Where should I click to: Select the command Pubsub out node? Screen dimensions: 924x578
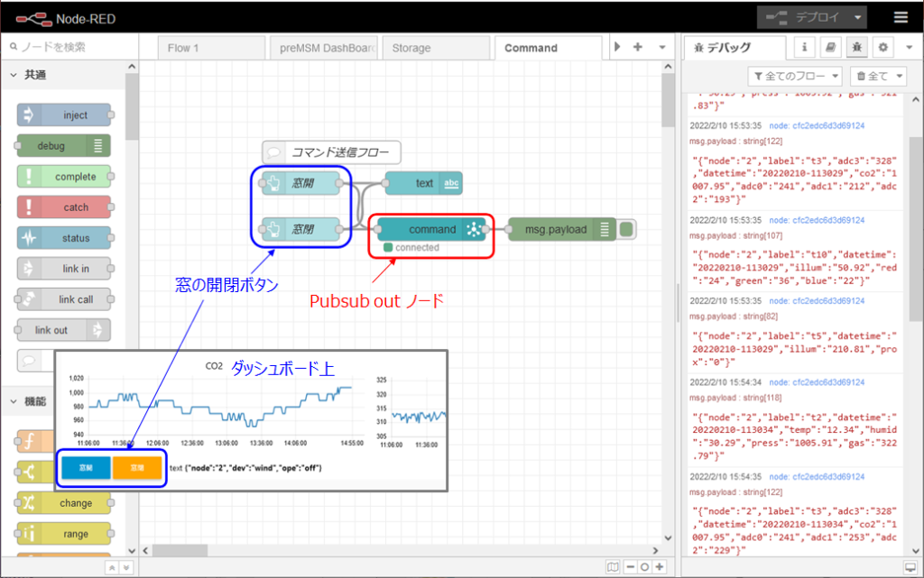(x=430, y=230)
